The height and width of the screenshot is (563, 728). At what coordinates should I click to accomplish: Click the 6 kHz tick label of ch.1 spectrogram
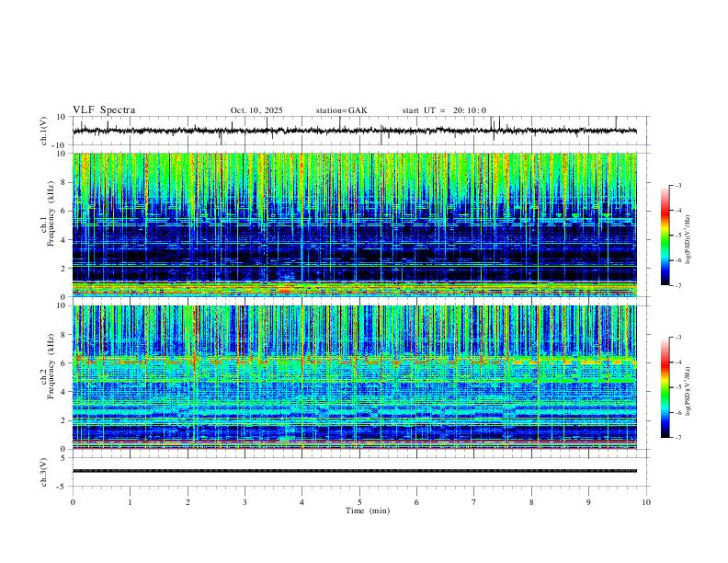tap(64, 211)
